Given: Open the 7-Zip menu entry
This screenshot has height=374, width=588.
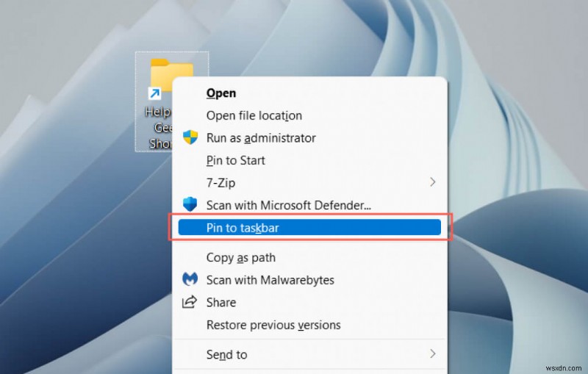Looking at the screenshot, I should point(309,182).
